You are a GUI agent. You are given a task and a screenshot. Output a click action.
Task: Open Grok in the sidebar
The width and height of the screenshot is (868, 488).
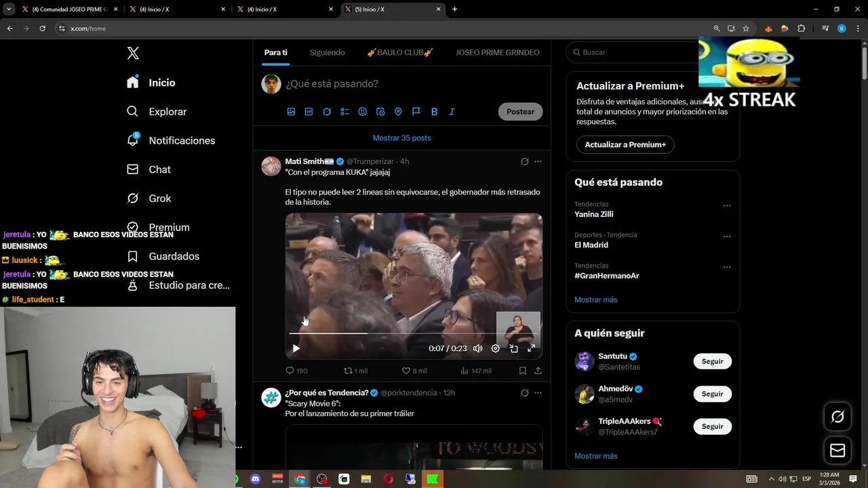[149, 199]
